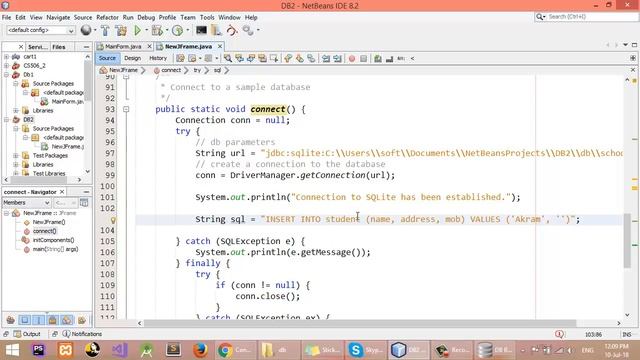Screen dimensions: 640x360
Task: Open Run Project dropdown arrow
Action: point(147,30)
